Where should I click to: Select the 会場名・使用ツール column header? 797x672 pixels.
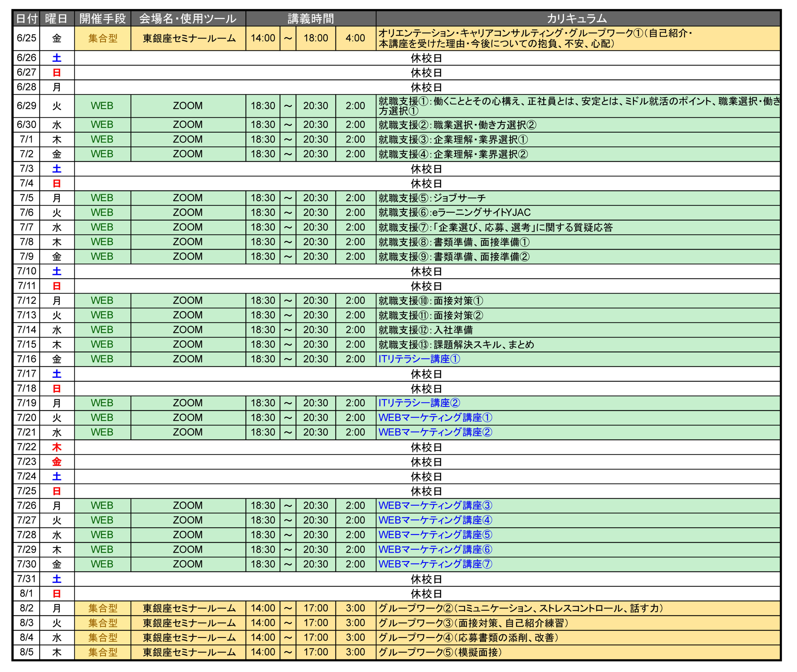tap(188, 19)
